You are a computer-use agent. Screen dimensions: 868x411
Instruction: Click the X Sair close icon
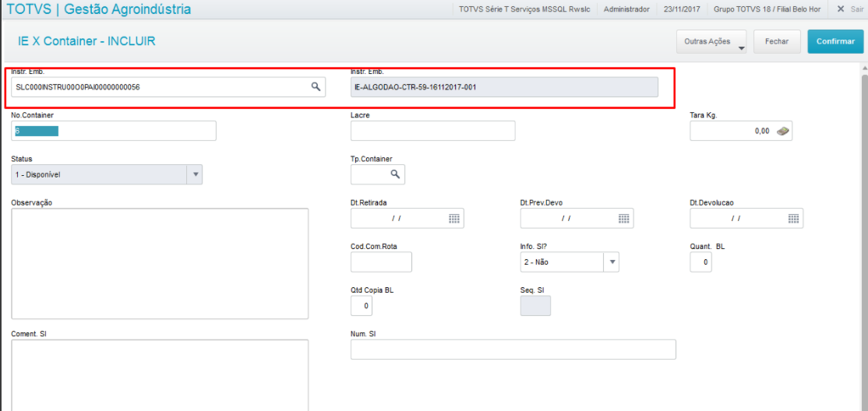(x=841, y=9)
